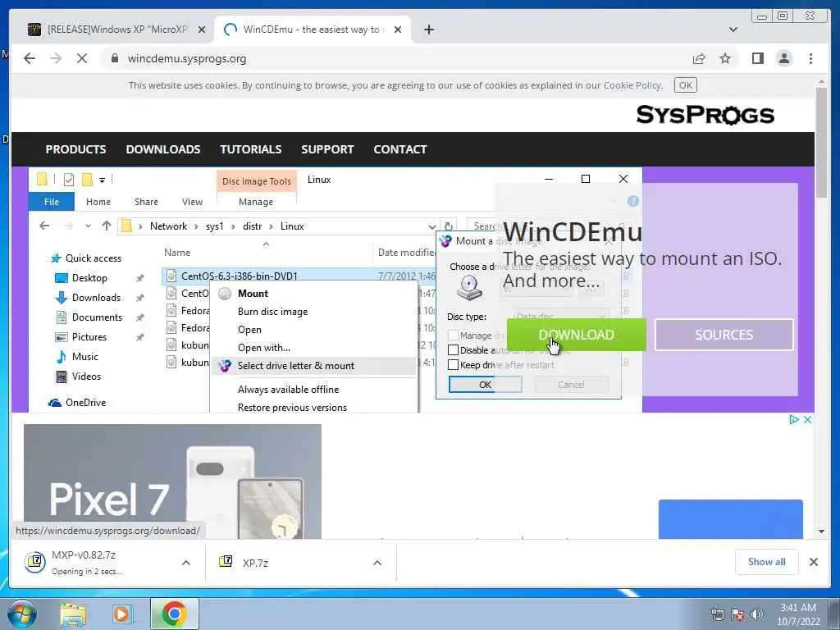Close the ad with the X icon
The image size is (840, 630).
point(807,419)
